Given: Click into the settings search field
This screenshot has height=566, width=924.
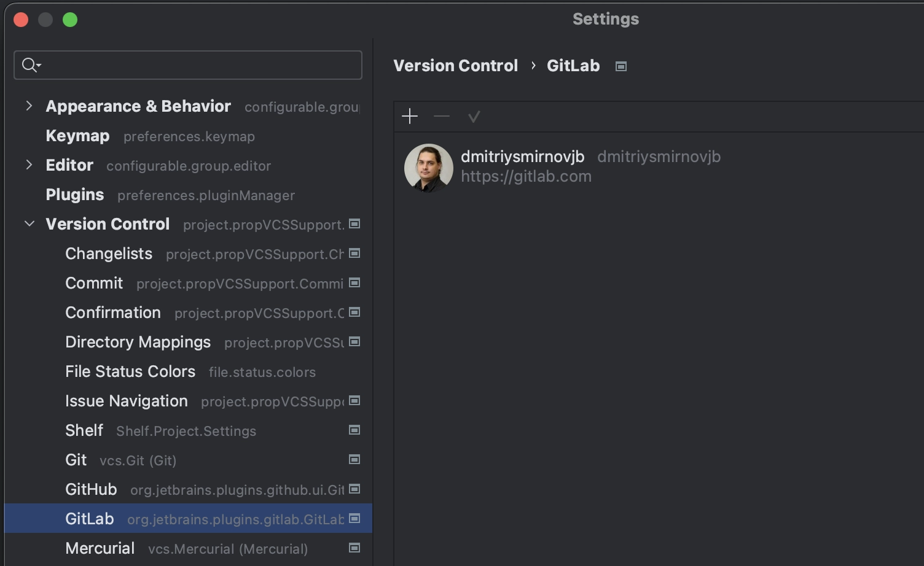Looking at the screenshot, I should (x=188, y=65).
